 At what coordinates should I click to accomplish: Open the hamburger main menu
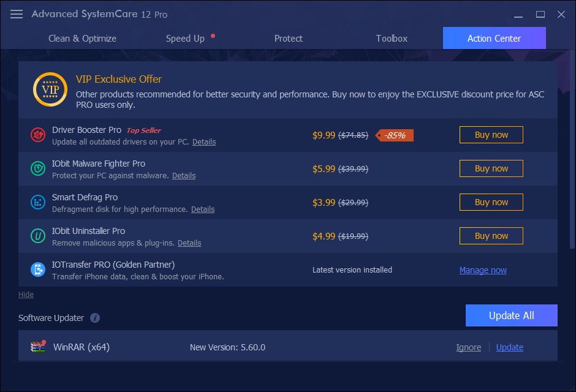pyautogui.click(x=16, y=14)
